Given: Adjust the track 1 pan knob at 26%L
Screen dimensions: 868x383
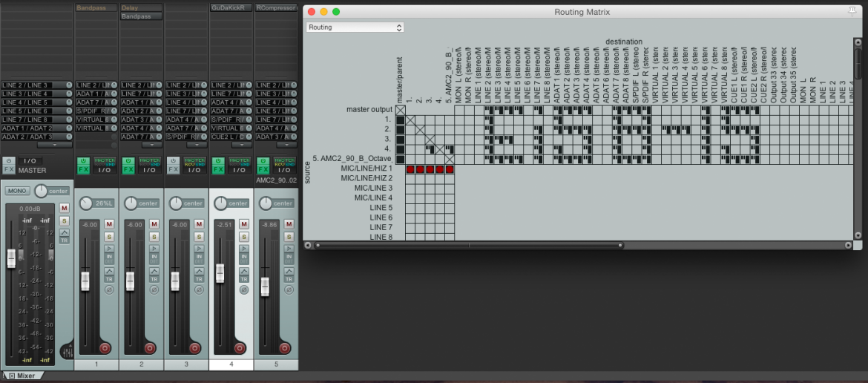Looking at the screenshot, I should pos(85,203).
